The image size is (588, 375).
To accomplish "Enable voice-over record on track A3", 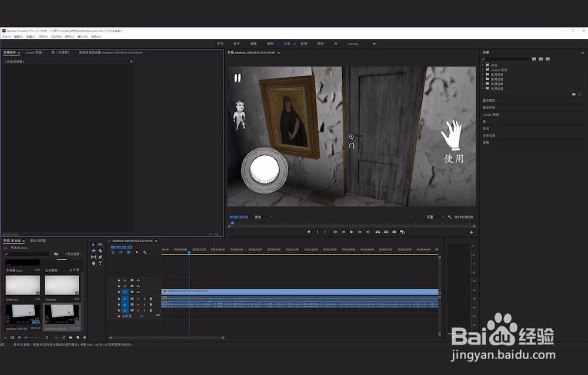I will tap(151, 310).
